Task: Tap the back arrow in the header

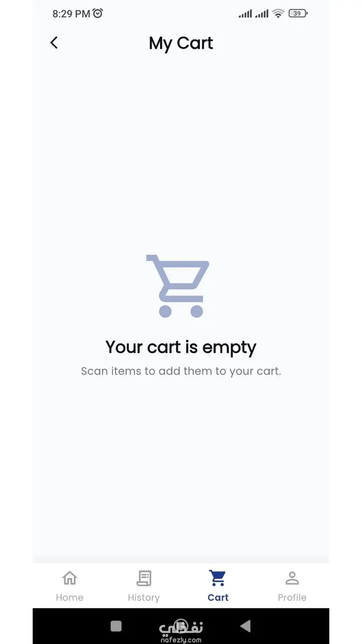Action: pos(54,43)
